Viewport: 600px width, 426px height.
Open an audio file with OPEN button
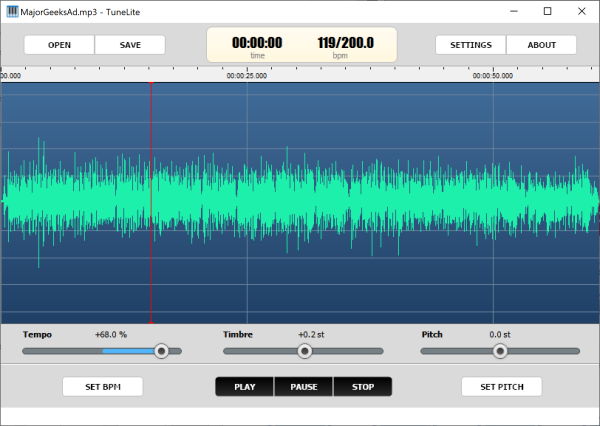coord(59,45)
